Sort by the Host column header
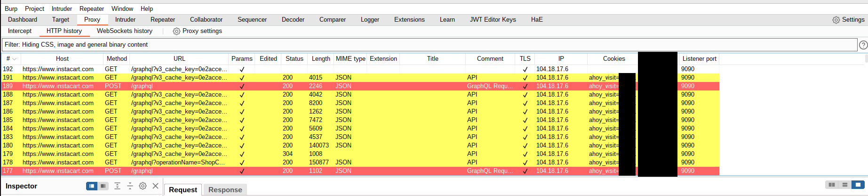 pos(62,59)
